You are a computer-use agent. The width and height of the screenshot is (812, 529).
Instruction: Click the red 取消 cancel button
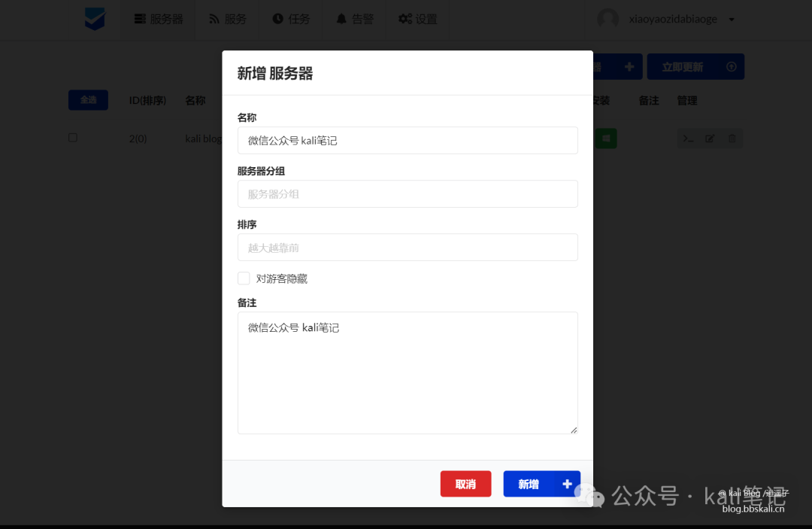[465, 484]
